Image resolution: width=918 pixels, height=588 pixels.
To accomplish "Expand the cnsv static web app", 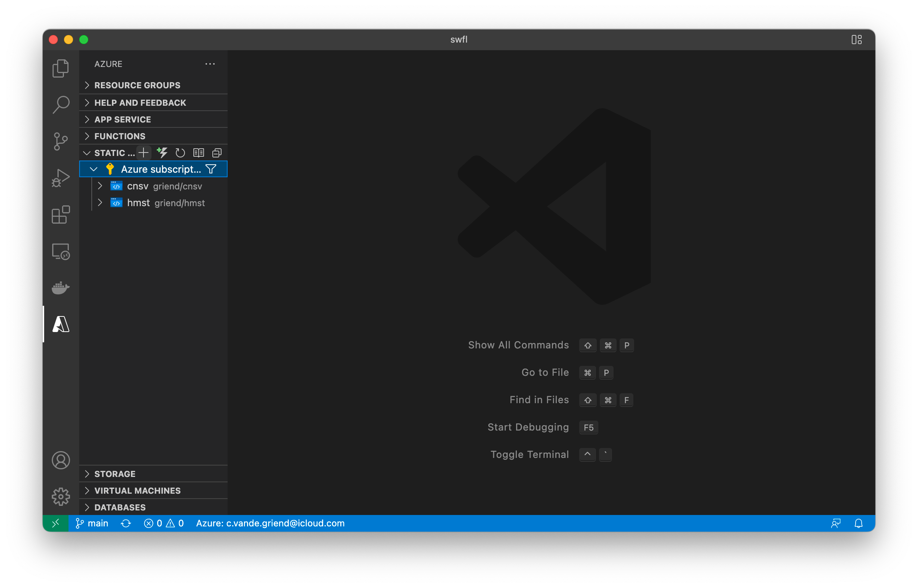I will tap(100, 186).
